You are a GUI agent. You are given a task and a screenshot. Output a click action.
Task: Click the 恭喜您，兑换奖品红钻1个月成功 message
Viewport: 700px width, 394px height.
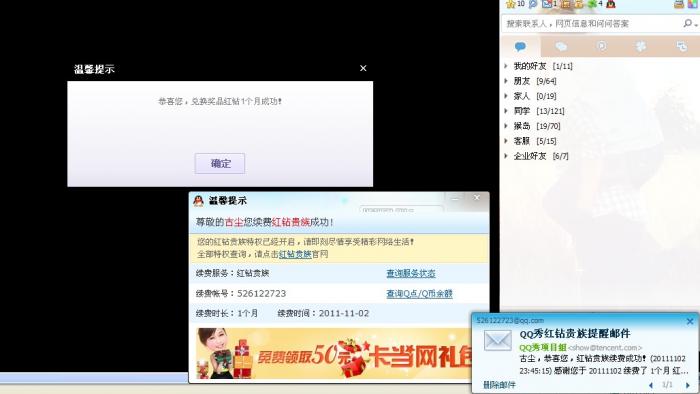(220, 101)
